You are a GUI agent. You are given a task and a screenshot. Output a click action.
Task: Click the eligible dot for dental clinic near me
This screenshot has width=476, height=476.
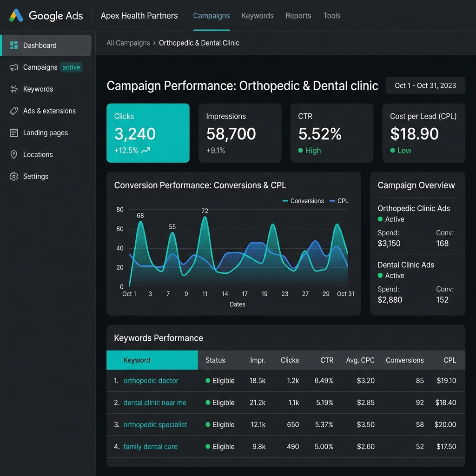(x=208, y=403)
